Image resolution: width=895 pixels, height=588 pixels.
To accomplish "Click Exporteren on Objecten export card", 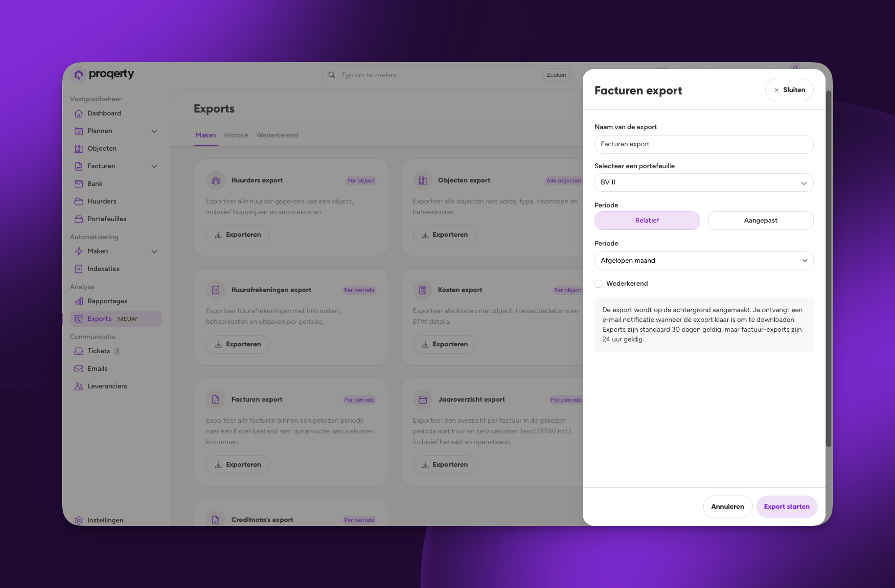I will pos(444,235).
